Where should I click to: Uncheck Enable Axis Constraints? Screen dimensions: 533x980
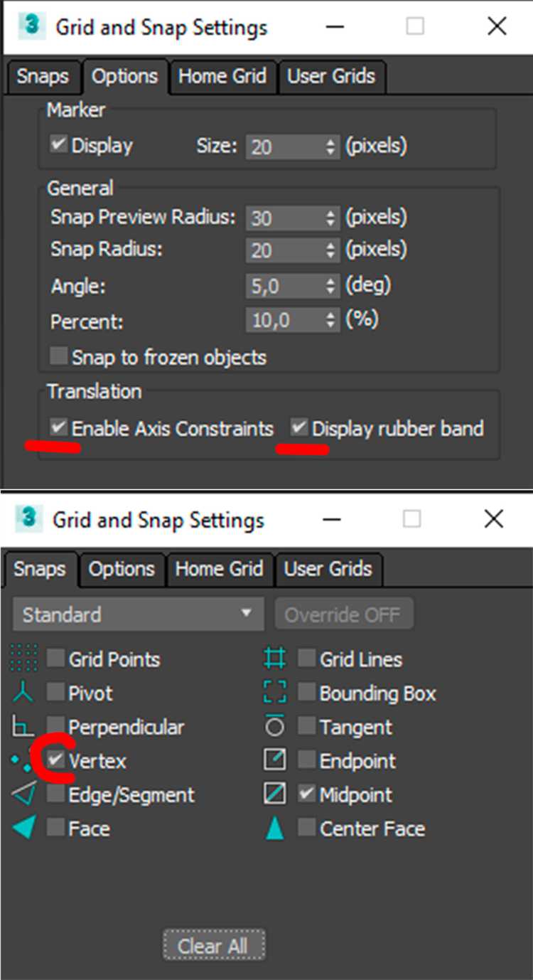coord(59,428)
